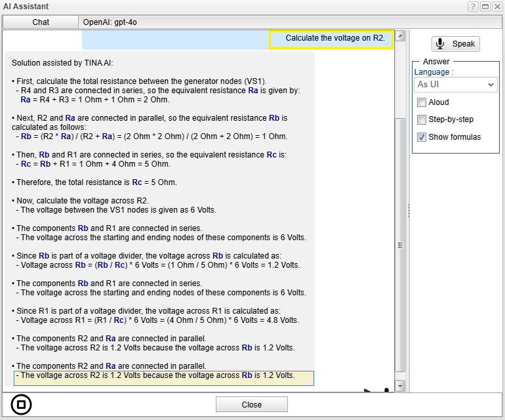Close the AI Assistant window with X
Screen dimensions: 505x420
click(498, 7)
